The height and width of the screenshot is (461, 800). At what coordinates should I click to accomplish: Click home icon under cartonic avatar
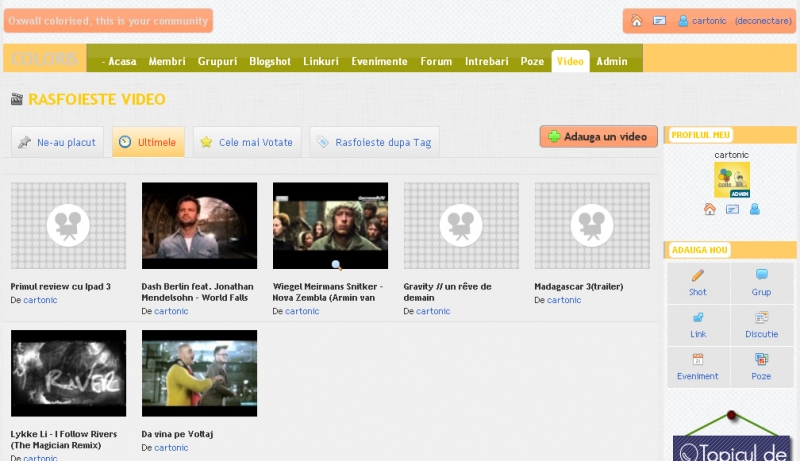709,209
